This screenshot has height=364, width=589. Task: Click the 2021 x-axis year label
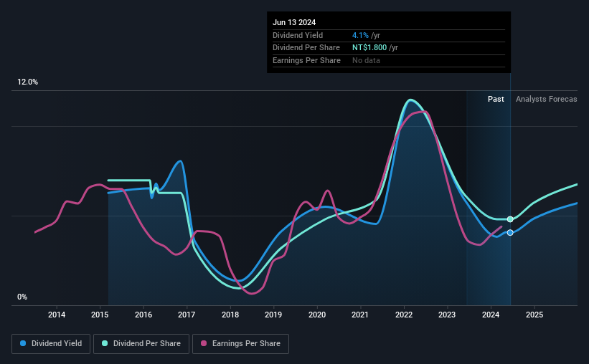click(x=360, y=315)
